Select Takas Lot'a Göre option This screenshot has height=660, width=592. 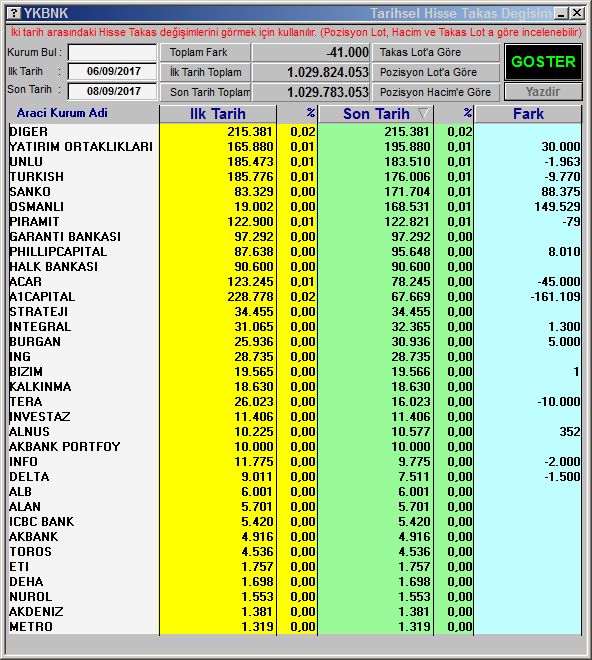(436, 52)
